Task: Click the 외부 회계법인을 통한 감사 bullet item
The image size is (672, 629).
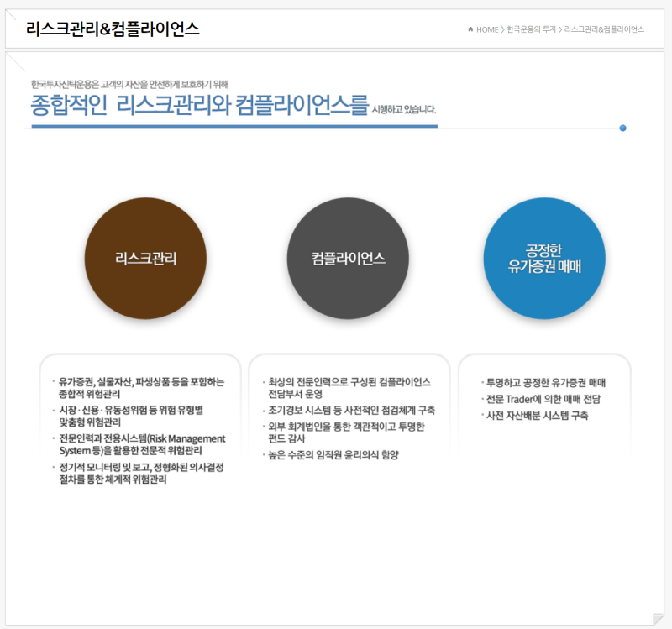Action: click(x=346, y=432)
